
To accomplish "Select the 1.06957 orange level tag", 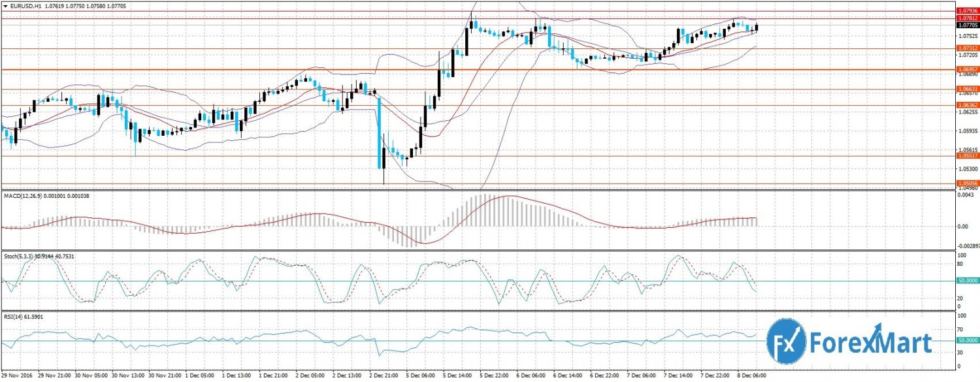I will click(967, 69).
